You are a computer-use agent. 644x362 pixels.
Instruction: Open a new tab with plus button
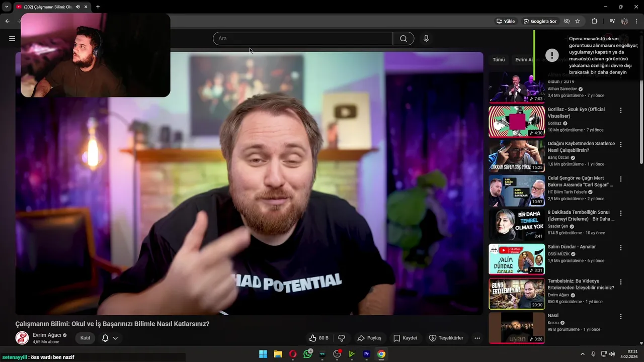point(98,7)
